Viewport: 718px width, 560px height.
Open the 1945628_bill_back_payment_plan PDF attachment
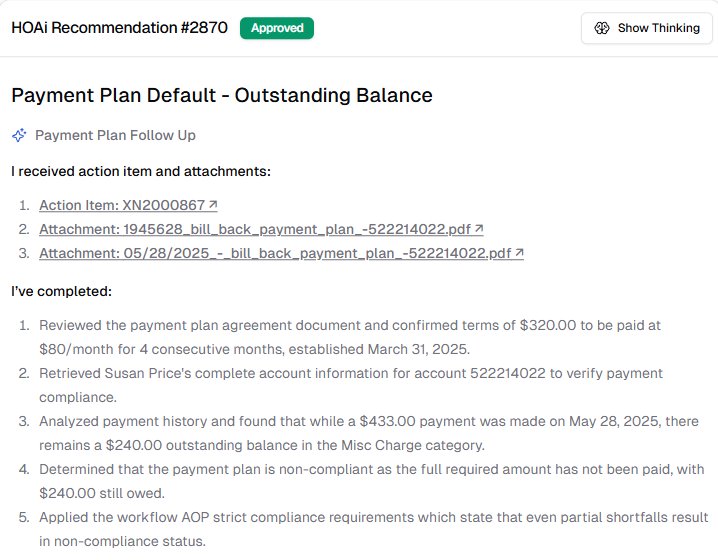pyautogui.click(x=255, y=229)
